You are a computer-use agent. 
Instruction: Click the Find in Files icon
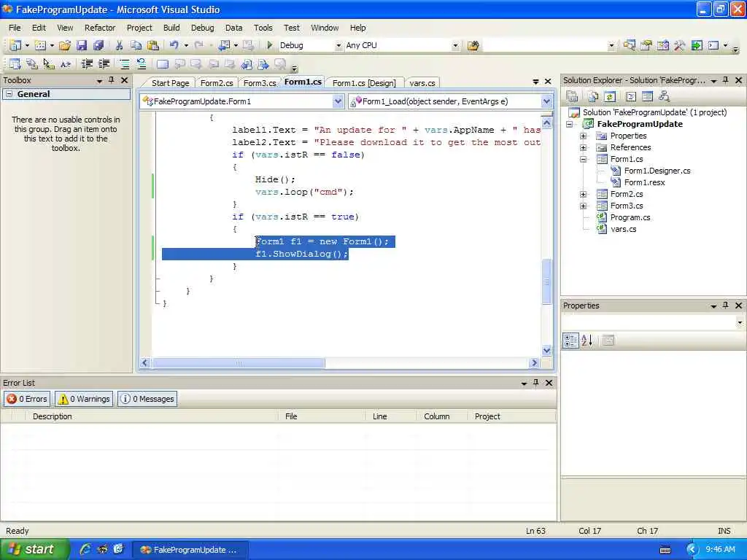(x=473, y=45)
